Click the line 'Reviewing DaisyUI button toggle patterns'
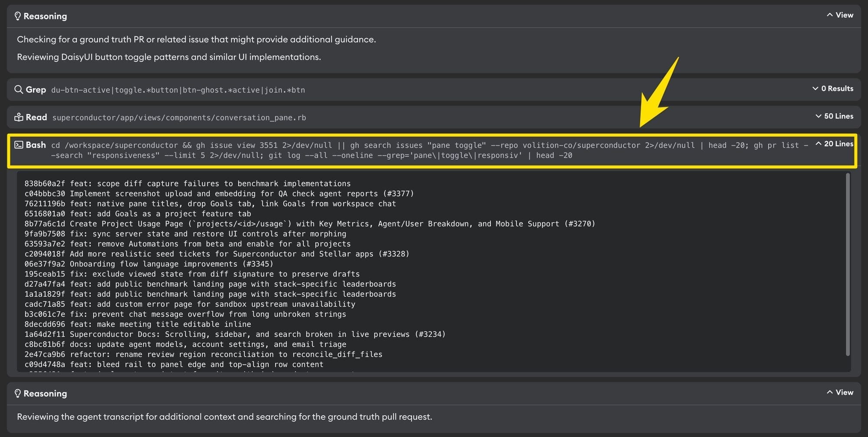 tap(169, 57)
